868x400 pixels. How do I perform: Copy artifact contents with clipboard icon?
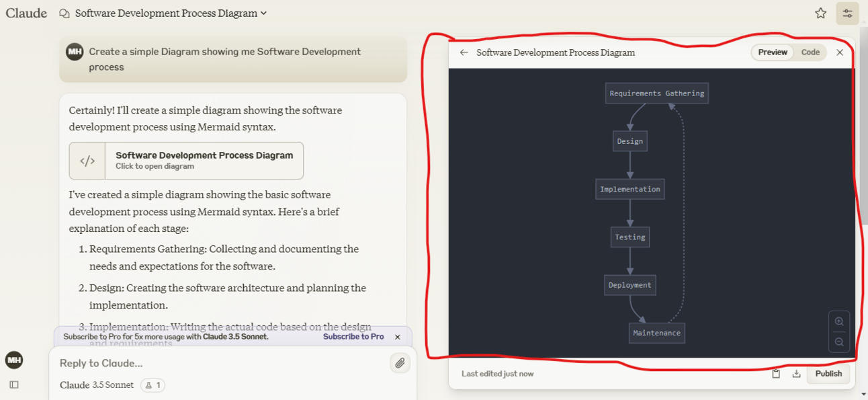pyautogui.click(x=776, y=374)
